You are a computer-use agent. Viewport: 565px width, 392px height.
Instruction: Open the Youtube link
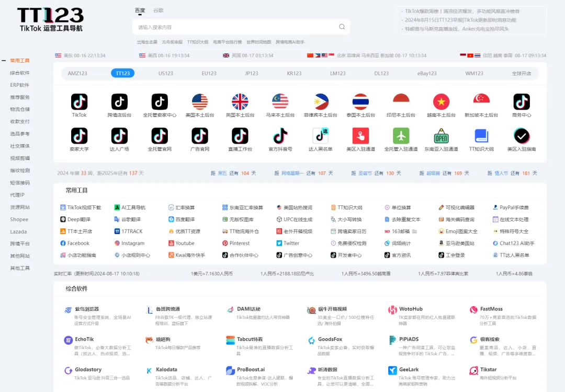181,244
